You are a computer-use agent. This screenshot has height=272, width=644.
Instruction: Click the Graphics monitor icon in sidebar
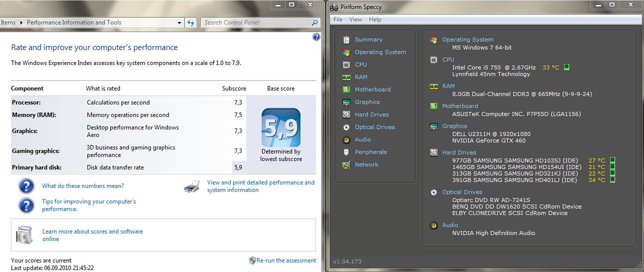(x=346, y=102)
